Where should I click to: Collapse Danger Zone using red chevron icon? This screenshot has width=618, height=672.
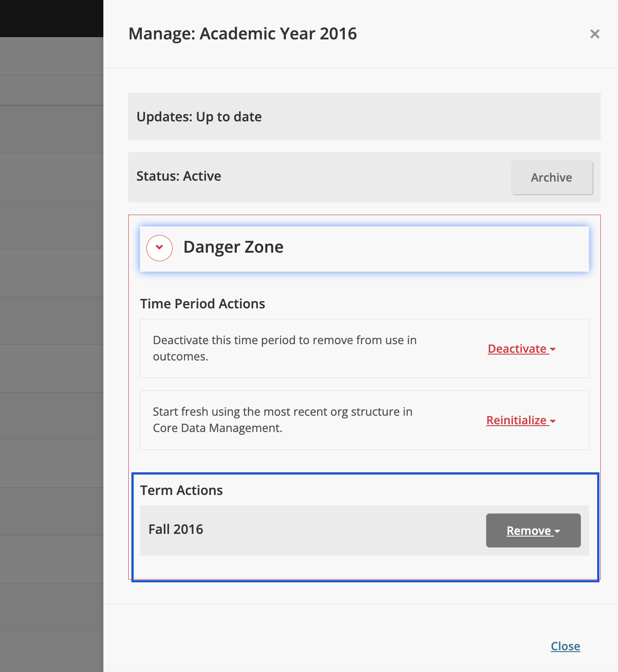point(159,248)
